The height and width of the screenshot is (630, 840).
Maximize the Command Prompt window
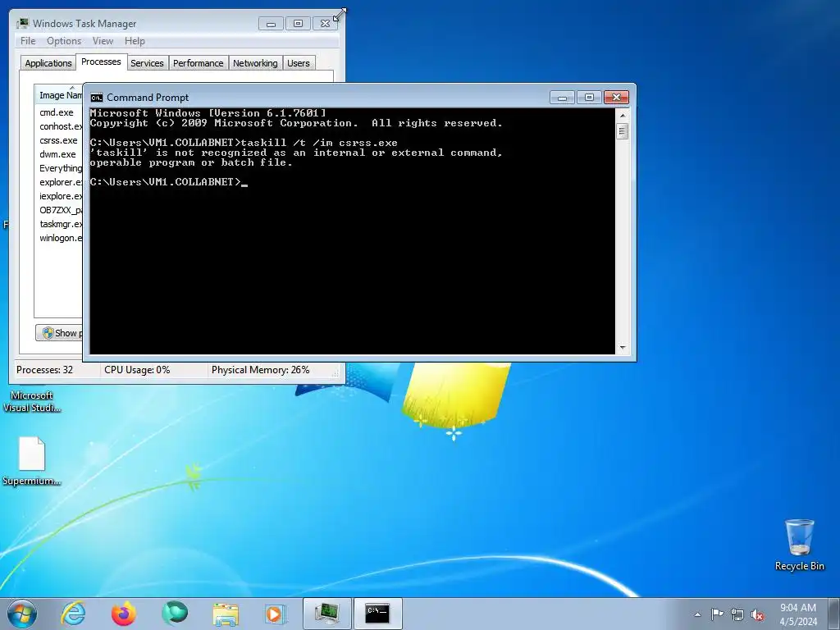point(589,98)
